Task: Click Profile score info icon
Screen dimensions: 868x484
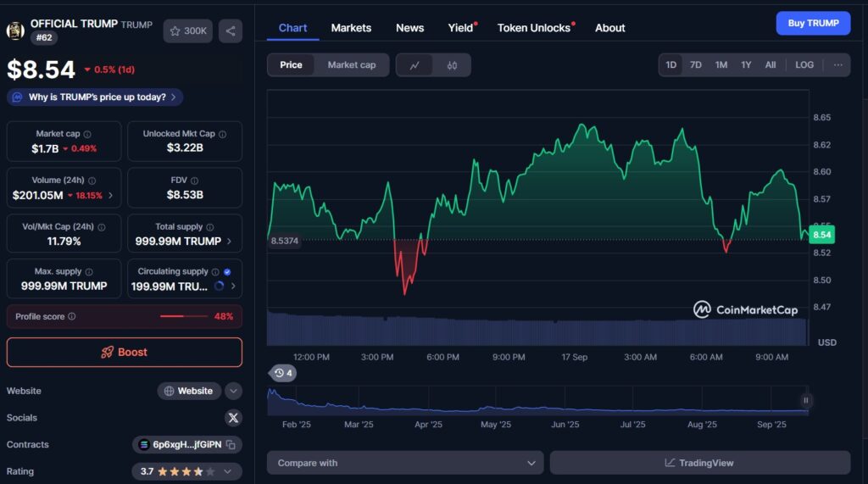Action: coord(72,316)
